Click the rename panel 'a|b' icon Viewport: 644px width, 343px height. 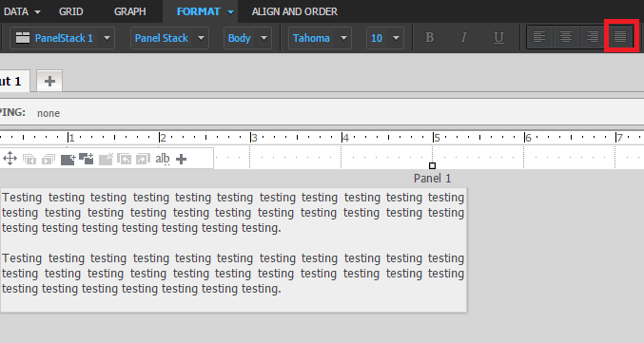click(x=163, y=159)
